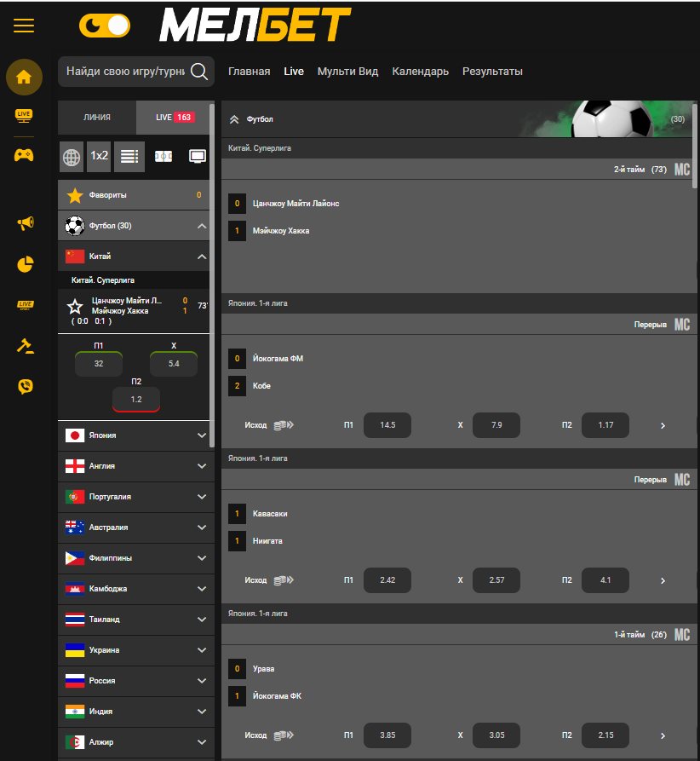
Task: Click MC icon for Цанчжоу match
Action: pyautogui.click(x=682, y=170)
